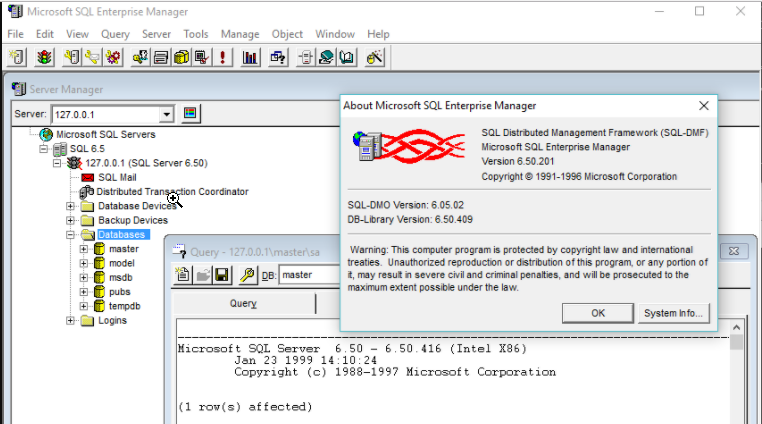Click the red exclamation mark alerts icon
Viewport: 762px width, 424px height.
222,57
